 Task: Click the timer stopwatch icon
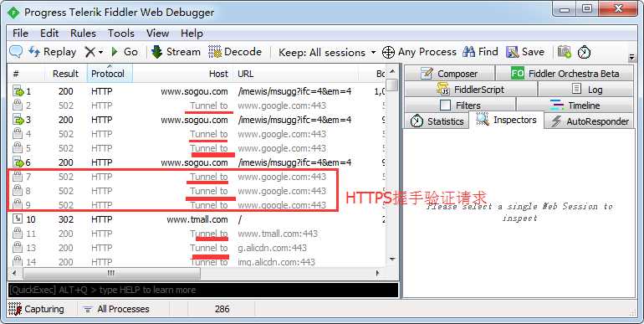pos(584,52)
